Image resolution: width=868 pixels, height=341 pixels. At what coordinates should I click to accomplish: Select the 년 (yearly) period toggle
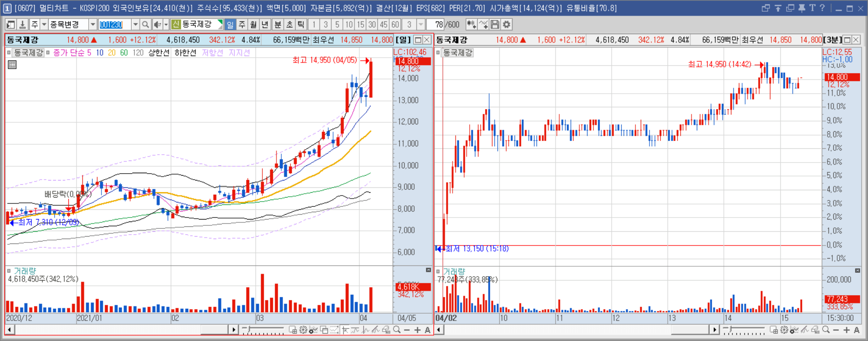[265, 24]
